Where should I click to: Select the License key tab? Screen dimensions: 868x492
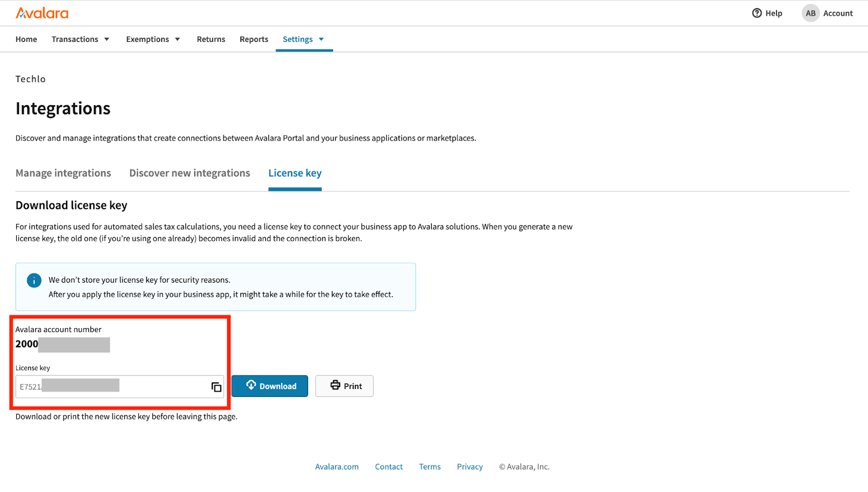[295, 173]
